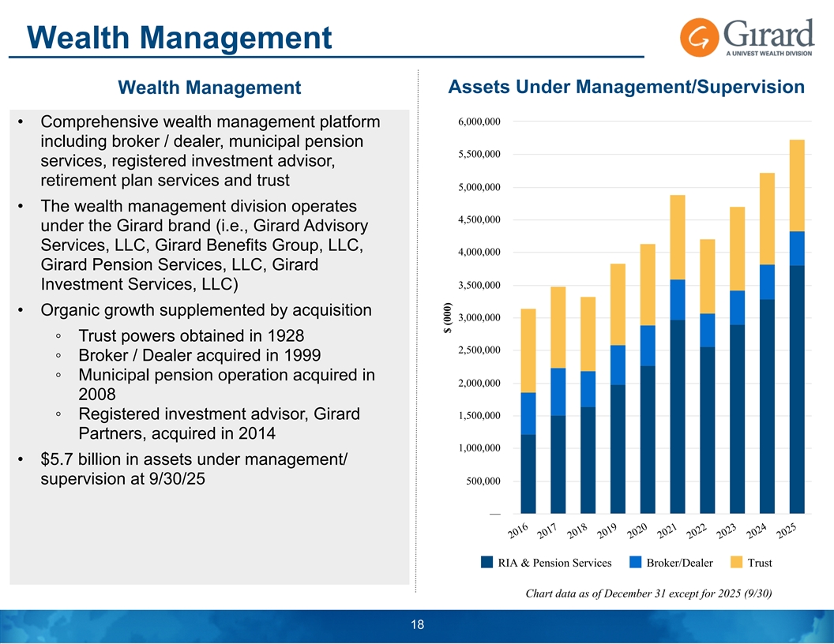Click the large "Wealth Management" slide title

[x=178, y=36]
